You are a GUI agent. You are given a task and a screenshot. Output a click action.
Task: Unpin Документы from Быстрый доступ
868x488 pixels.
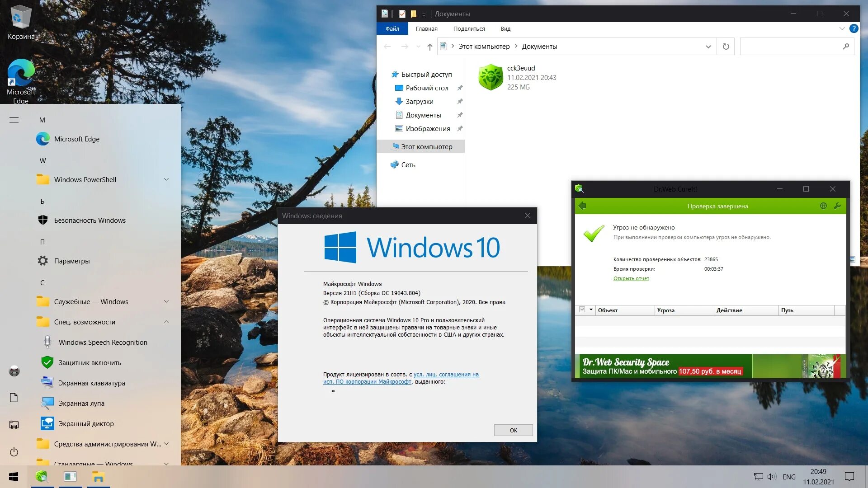tap(460, 115)
